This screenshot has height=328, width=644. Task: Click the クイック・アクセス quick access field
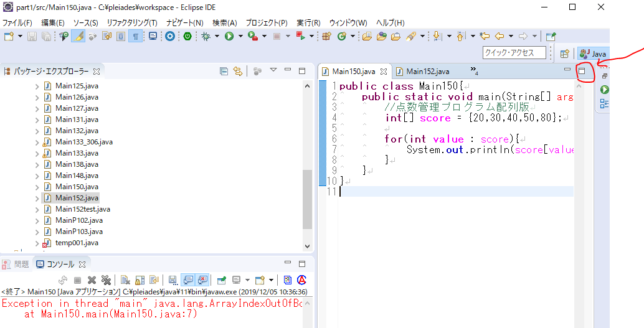[x=516, y=52]
